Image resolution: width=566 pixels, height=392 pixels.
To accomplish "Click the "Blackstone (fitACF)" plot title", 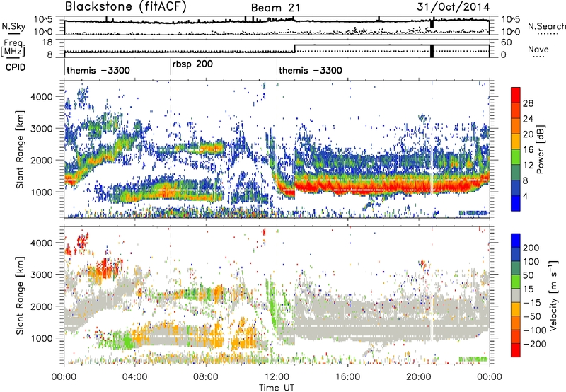I will pyautogui.click(x=126, y=7).
